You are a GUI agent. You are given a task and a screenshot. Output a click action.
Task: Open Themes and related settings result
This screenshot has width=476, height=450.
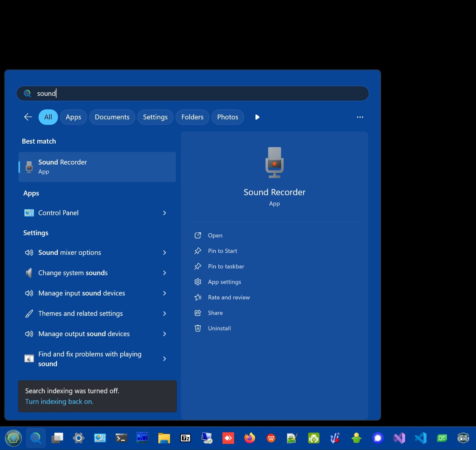coord(97,313)
